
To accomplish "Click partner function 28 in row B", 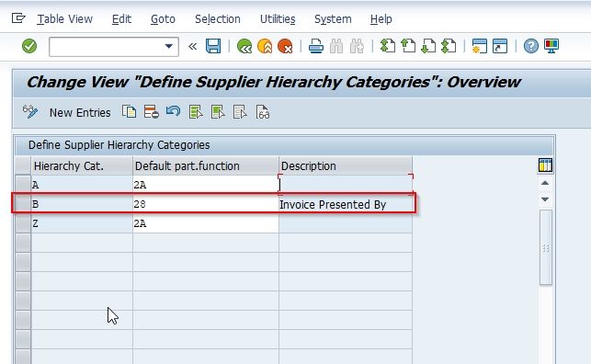I will pos(206,204).
